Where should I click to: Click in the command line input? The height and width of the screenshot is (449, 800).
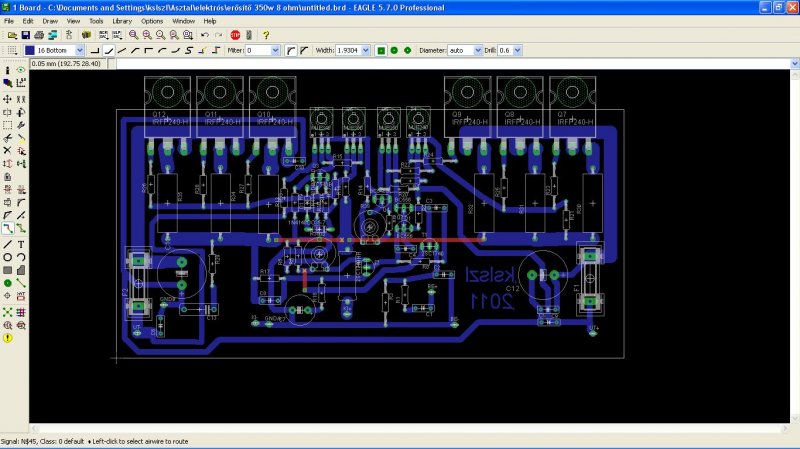tap(453, 64)
